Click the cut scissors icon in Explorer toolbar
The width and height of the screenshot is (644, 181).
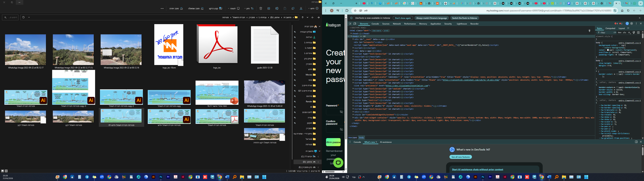pos(301,9)
